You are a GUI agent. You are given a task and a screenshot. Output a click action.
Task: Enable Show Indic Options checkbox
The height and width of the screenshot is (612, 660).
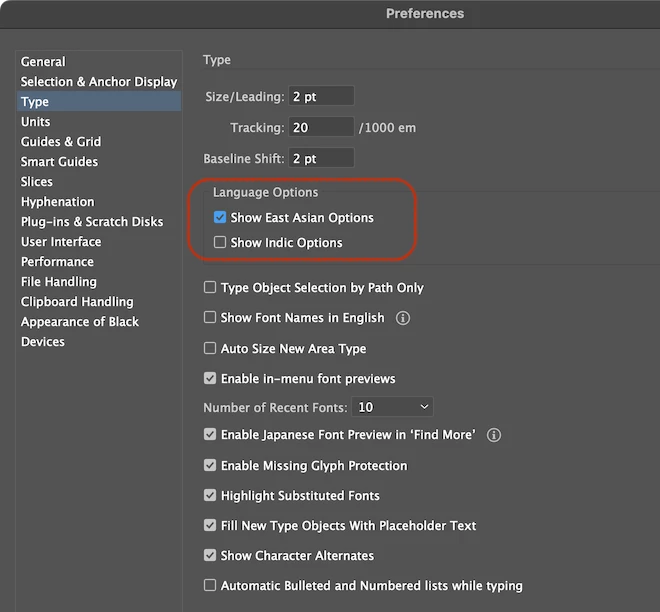(220, 243)
